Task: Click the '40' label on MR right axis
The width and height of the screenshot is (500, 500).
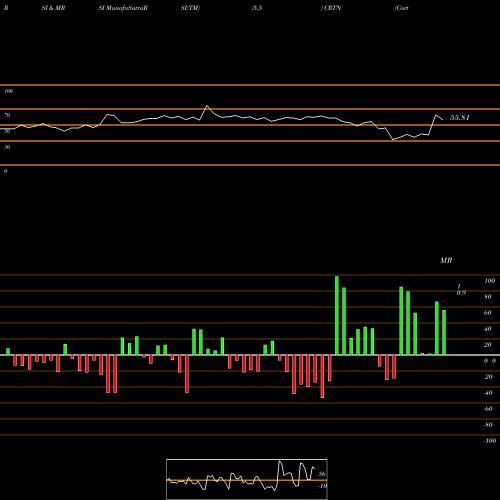Action: point(488,329)
